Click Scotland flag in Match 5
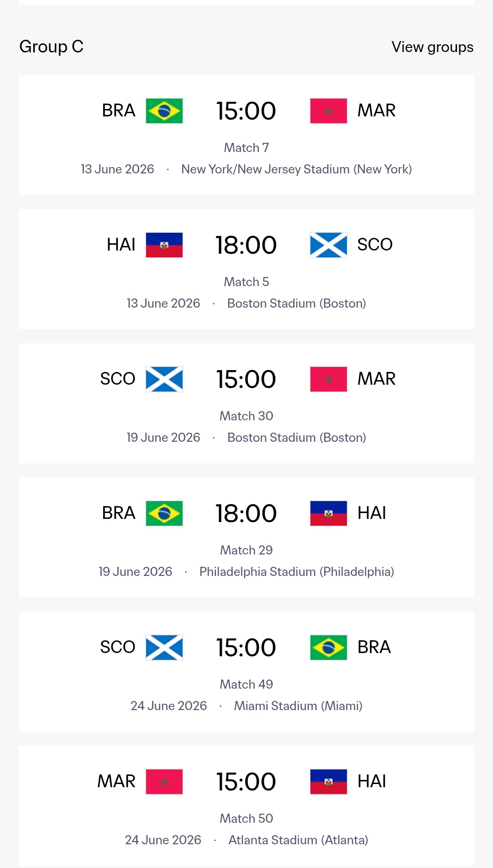Image resolution: width=493 pixels, height=868 pixels. pos(328,245)
